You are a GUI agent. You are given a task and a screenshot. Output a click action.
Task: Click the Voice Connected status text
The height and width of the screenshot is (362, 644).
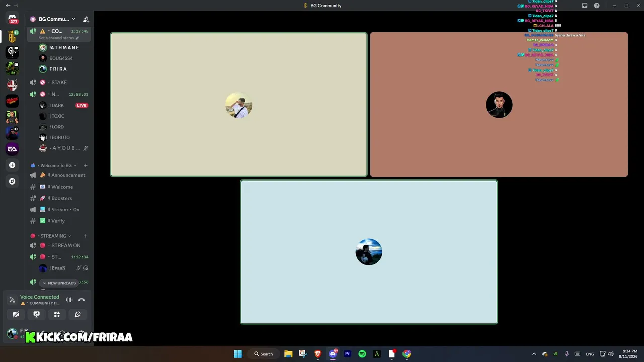pyautogui.click(x=39, y=297)
